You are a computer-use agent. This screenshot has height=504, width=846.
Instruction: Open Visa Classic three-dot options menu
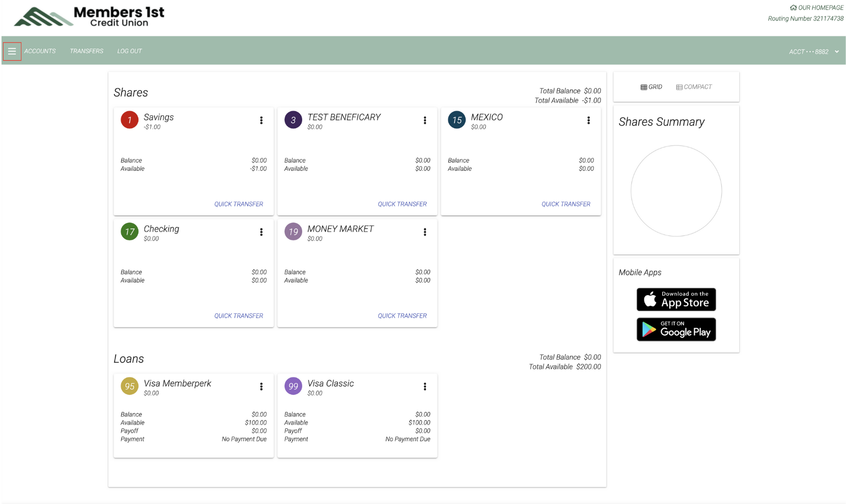(425, 386)
